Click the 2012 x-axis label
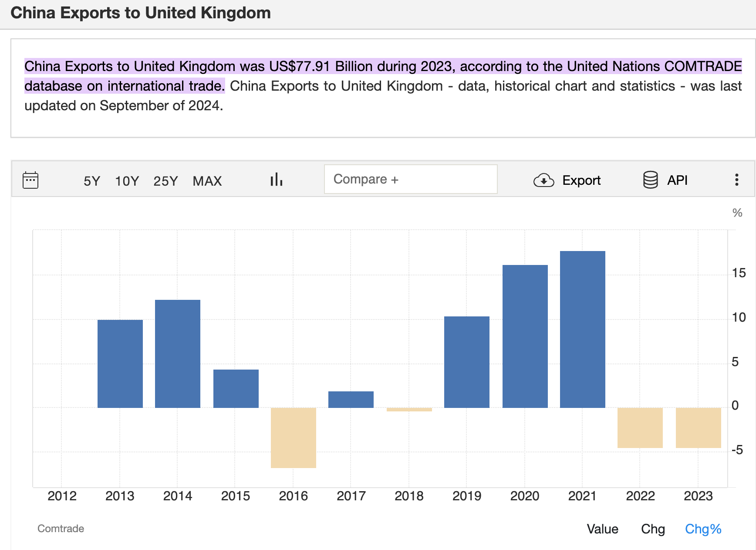This screenshot has width=756, height=550. click(x=62, y=496)
